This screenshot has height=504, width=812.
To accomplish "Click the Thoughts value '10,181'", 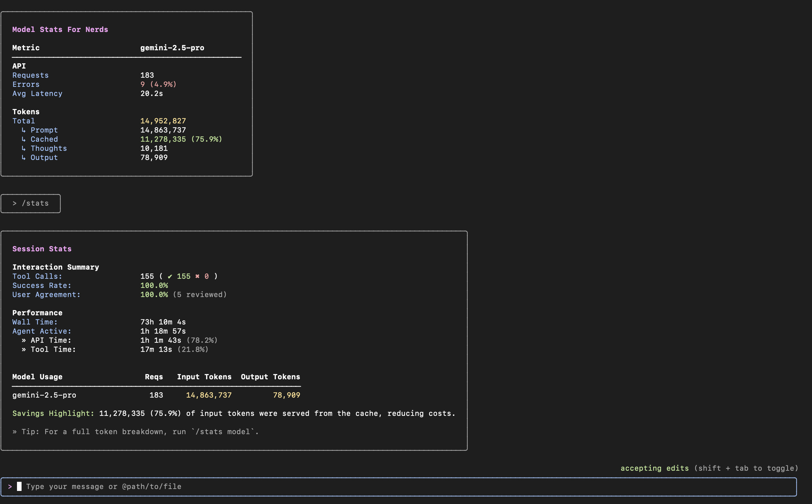I will (x=154, y=148).
